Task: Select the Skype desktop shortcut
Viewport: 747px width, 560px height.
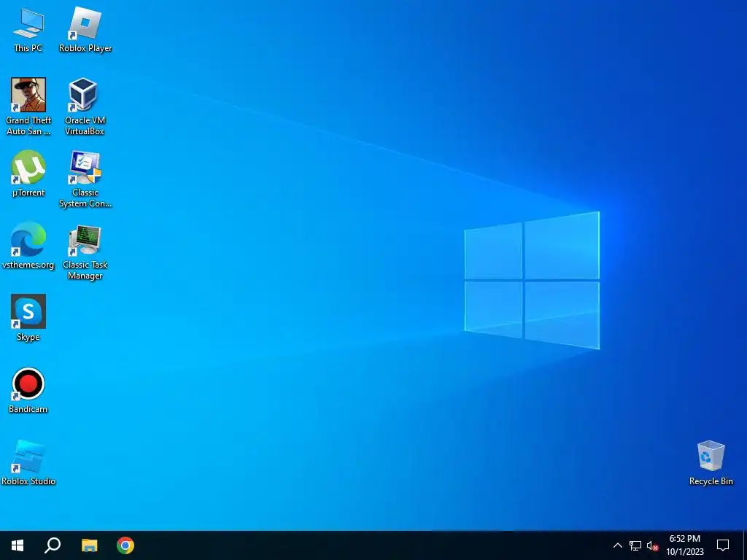Action: click(28, 318)
